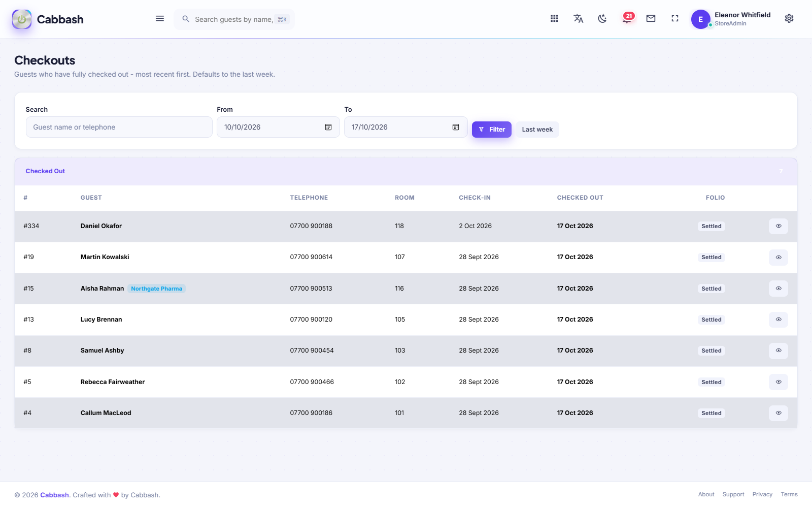Screen dimensions: 812x508
Task: Apply the date Filter button
Action: [492, 130]
